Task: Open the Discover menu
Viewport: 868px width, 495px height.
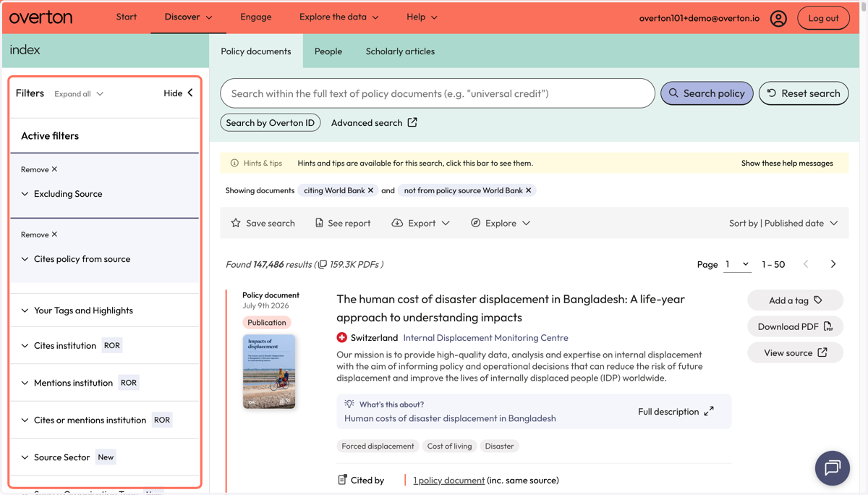Action: click(x=188, y=17)
